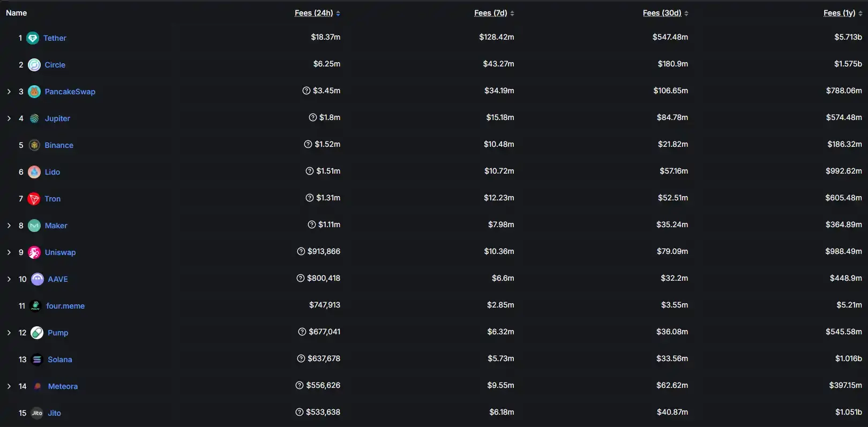Click the Tether logo icon
The image size is (868, 427).
point(33,38)
